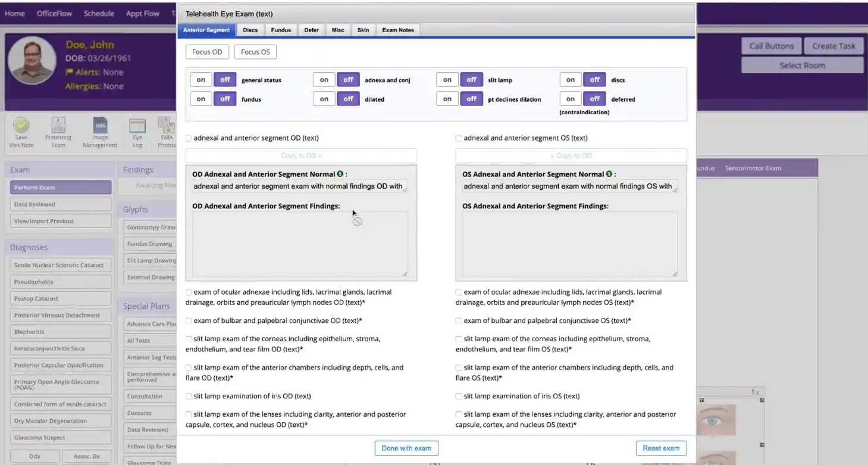The image size is (868, 465).
Task: Click Schedule in the top menu bar
Action: (99, 13)
